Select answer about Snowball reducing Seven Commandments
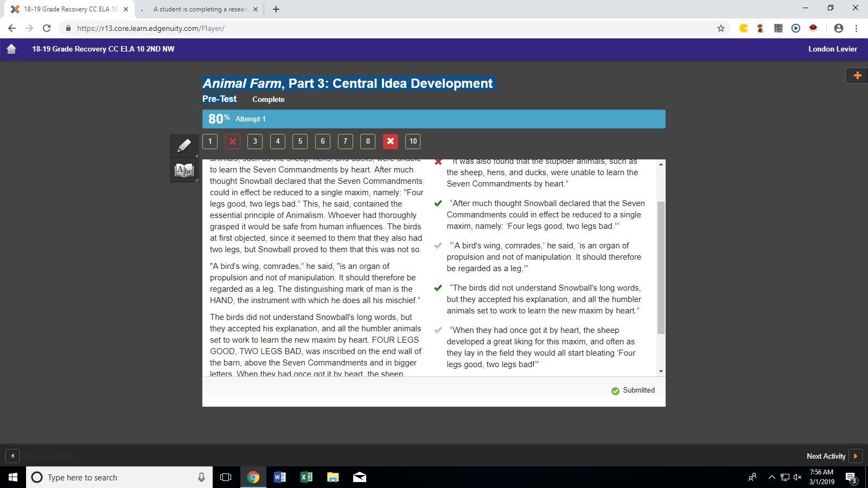This screenshot has height=488, width=868. pyautogui.click(x=546, y=215)
